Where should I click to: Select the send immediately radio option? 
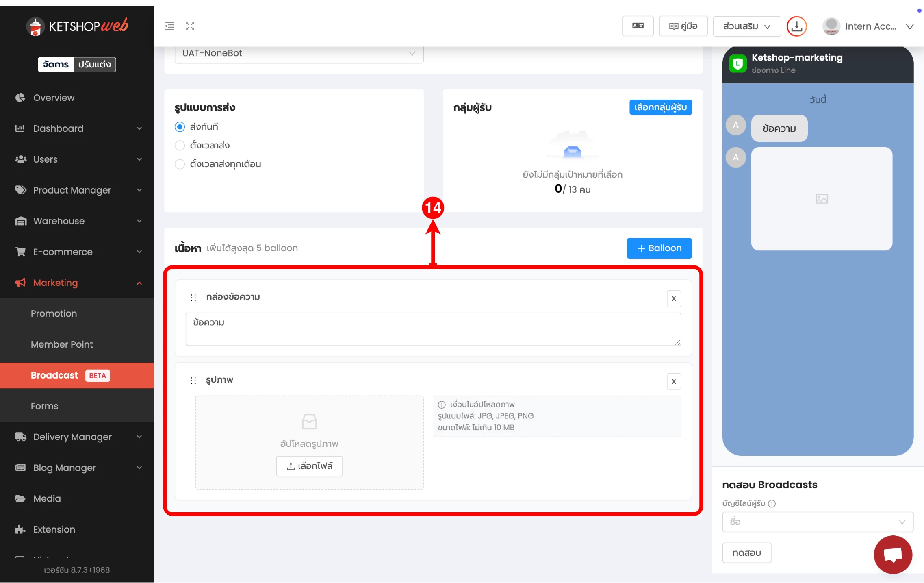180,127
